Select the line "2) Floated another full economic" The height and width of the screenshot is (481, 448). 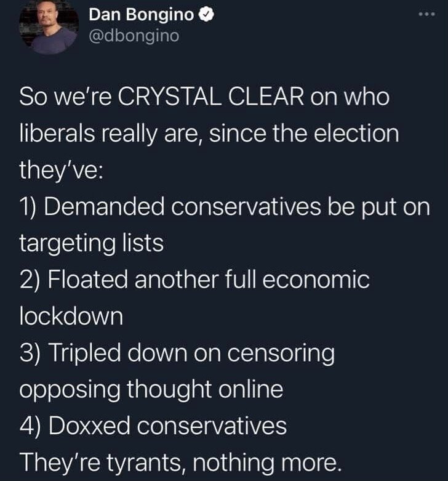[195, 280]
